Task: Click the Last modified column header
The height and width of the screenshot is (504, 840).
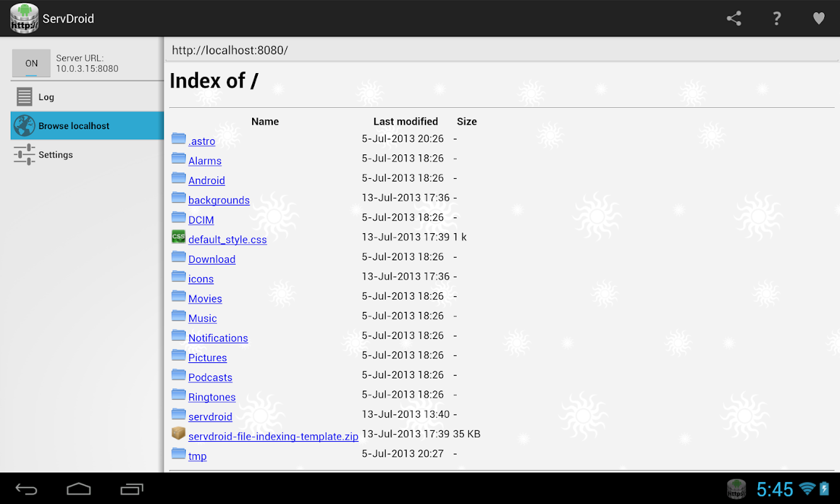Action: [406, 122]
